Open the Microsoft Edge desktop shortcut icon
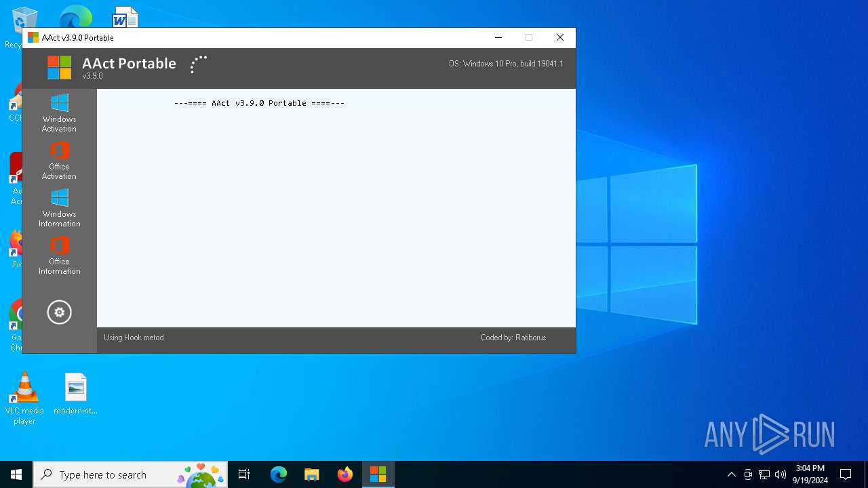The image size is (868, 488). (75, 17)
